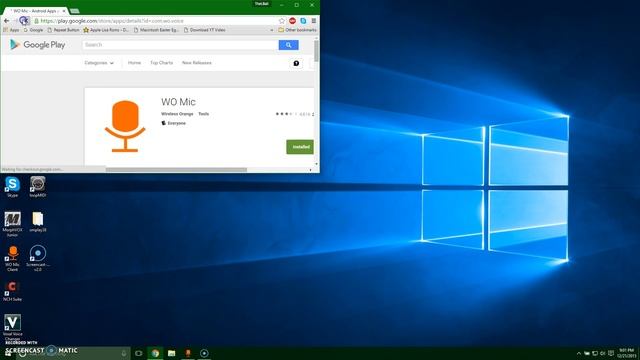Open the Action Center notification icon
Image resolution: width=640 pixels, height=360 pixels.
pos(611,353)
